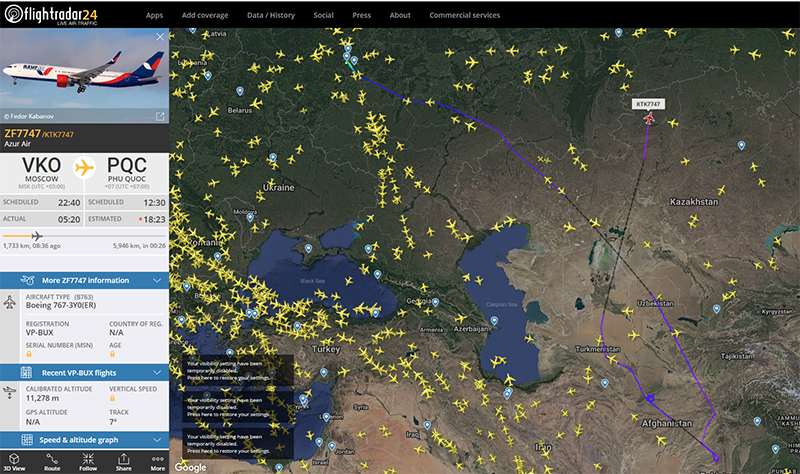Click second visibility settings restore notice
The width and height of the screenshot is (800, 474).
tap(238, 407)
